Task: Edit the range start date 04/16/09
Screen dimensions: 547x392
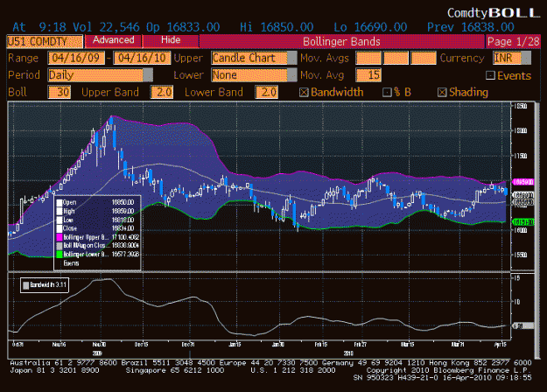Action: pyautogui.click(x=76, y=58)
